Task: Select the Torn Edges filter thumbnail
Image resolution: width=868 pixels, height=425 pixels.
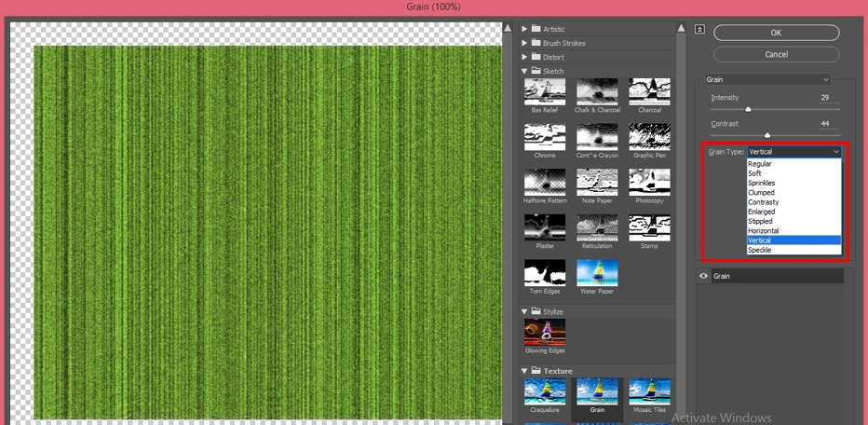Action: point(545,273)
